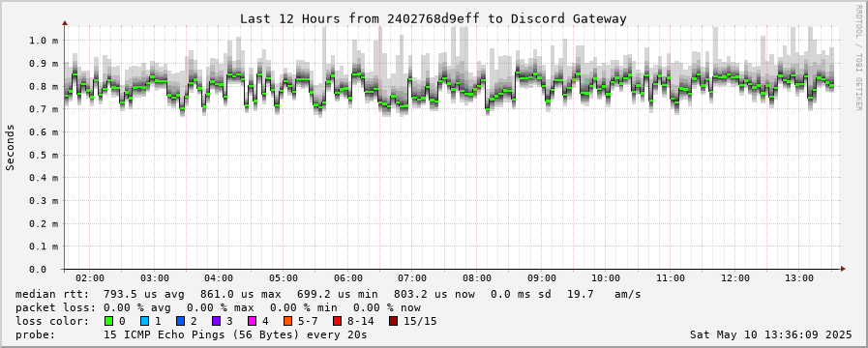The width and height of the screenshot is (868, 348).
Task: Click the '13:00' time axis label
Action: pos(800,278)
